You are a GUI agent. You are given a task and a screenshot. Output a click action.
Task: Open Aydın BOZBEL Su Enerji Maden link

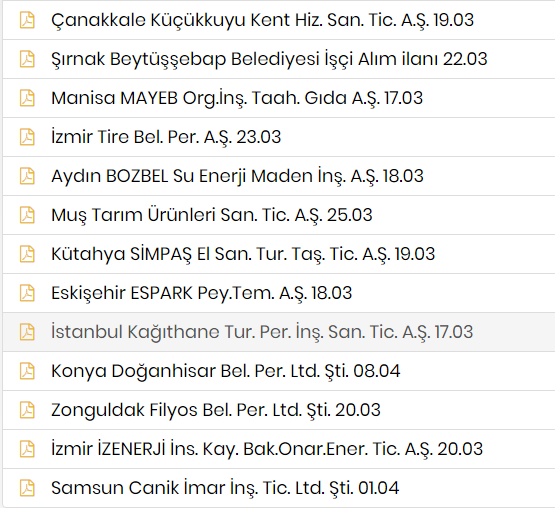[237, 176]
